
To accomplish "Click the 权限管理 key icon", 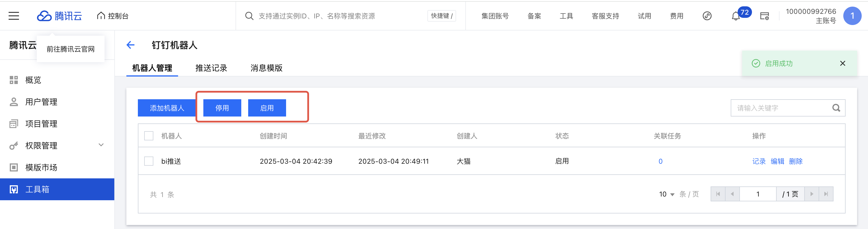I will pos(14,146).
